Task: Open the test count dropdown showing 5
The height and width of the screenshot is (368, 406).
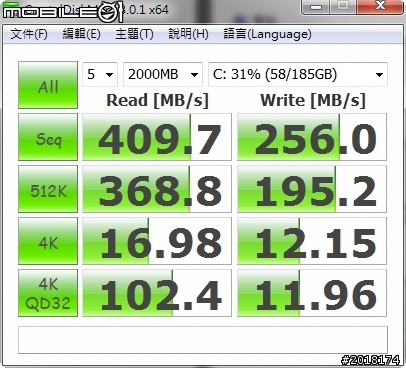Action: coord(100,74)
